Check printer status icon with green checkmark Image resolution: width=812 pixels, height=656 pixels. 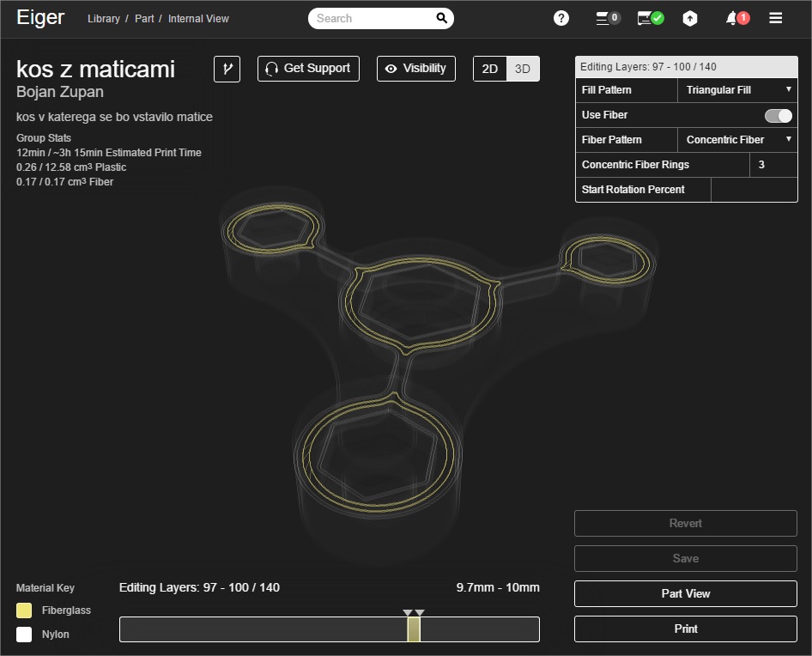point(650,18)
